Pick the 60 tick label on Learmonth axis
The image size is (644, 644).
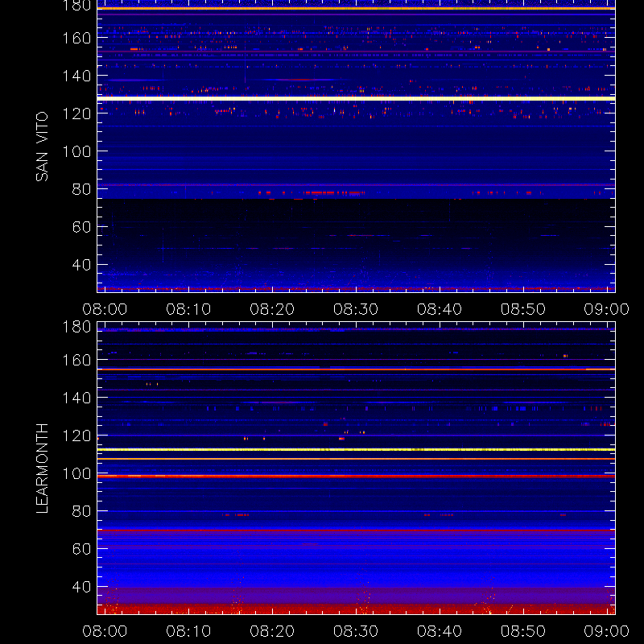point(81,549)
